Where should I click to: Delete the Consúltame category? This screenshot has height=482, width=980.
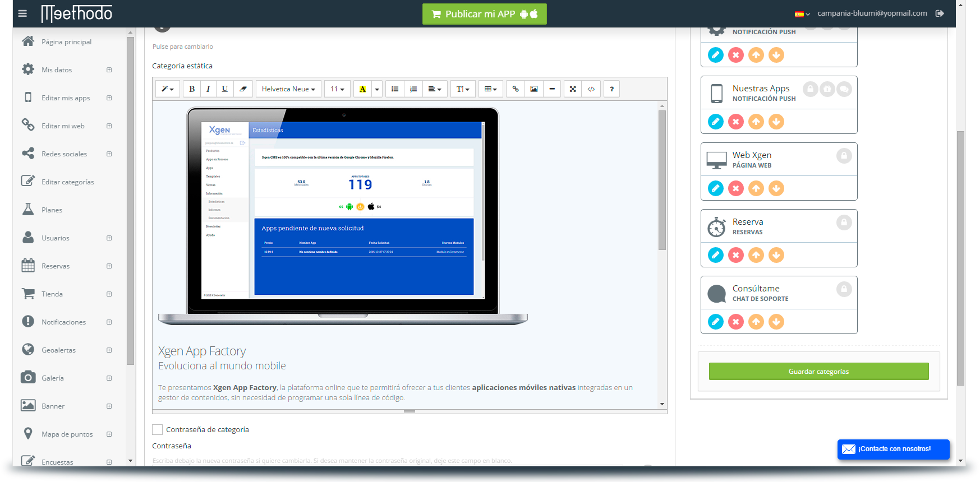click(736, 322)
